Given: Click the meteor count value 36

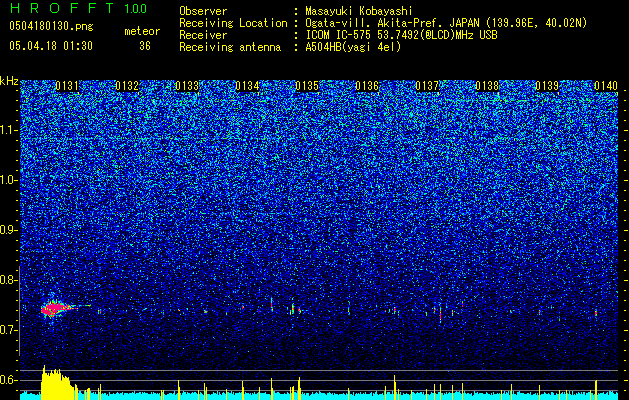Looking at the screenshot, I should (145, 46).
